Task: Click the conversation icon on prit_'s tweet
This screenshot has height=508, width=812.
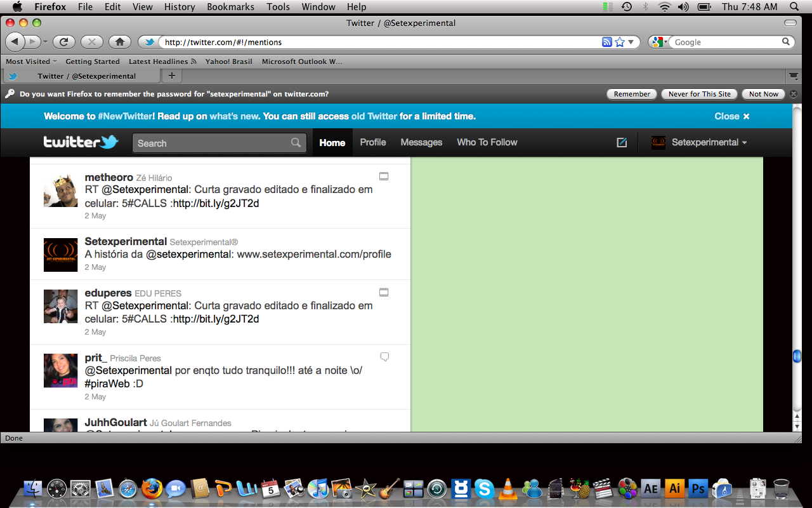Action: [384, 357]
